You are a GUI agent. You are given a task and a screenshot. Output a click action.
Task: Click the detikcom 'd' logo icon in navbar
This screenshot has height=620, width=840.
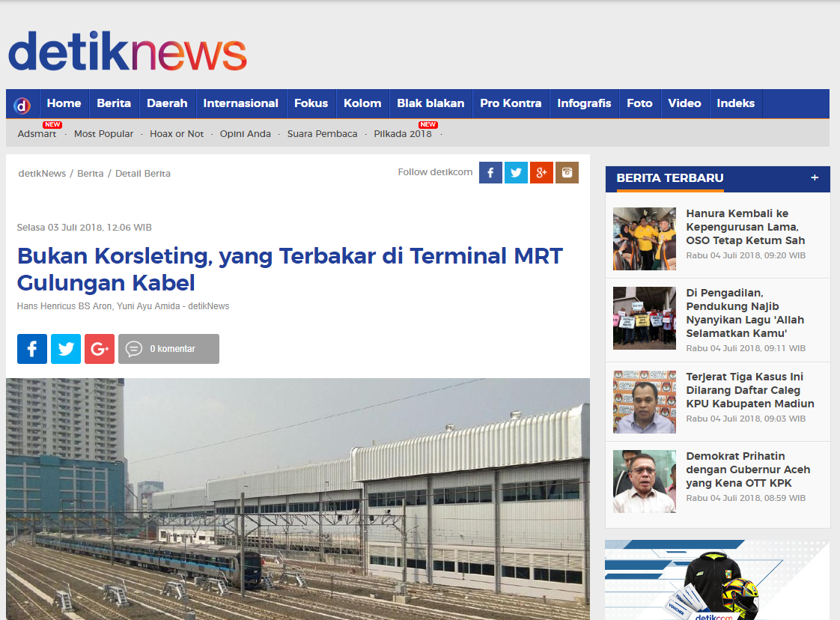coord(22,105)
